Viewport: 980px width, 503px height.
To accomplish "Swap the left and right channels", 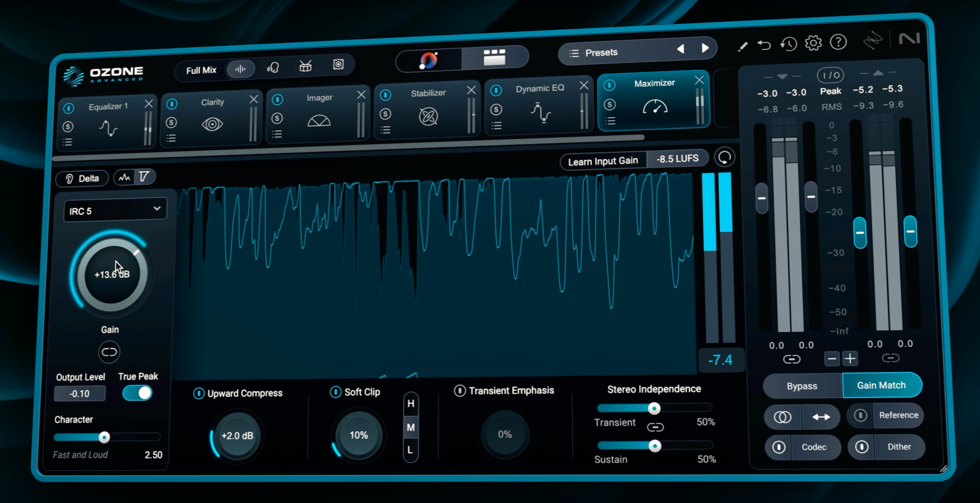I will tap(821, 417).
